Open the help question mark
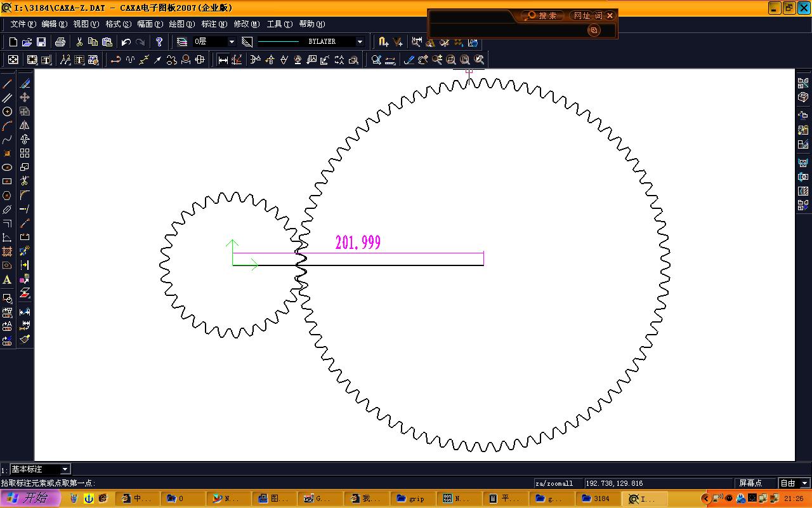Viewport: 812px width, 508px height. [x=159, y=42]
